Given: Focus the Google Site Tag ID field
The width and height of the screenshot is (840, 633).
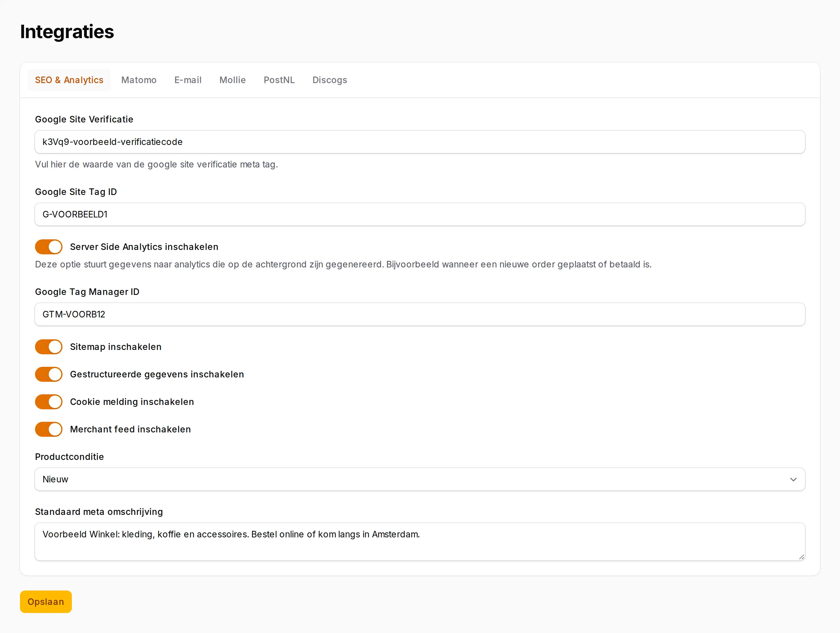Looking at the screenshot, I should [420, 215].
